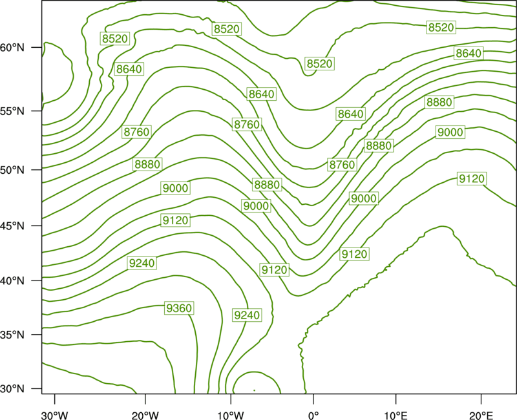Click the 45°N latitude axis label
The width and height of the screenshot is (517, 420).
click(12, 226)
